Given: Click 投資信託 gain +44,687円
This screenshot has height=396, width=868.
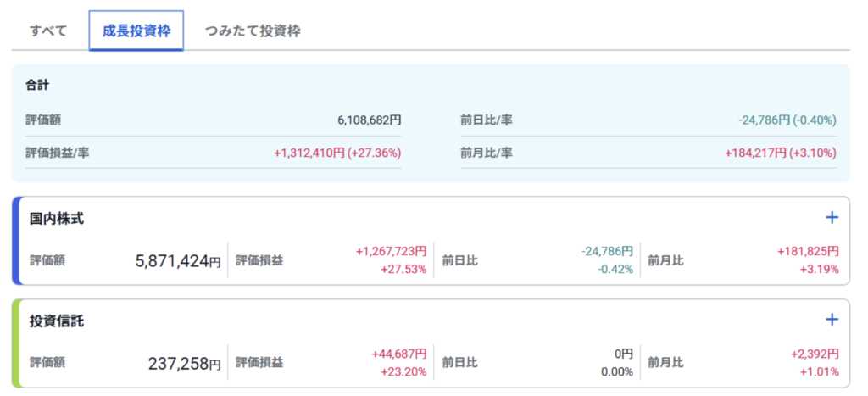Looking at the screenshot, I should coord(398,354).
